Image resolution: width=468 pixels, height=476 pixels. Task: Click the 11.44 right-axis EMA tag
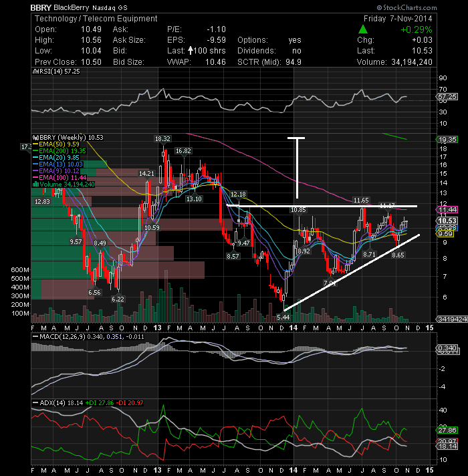[447, 209]
